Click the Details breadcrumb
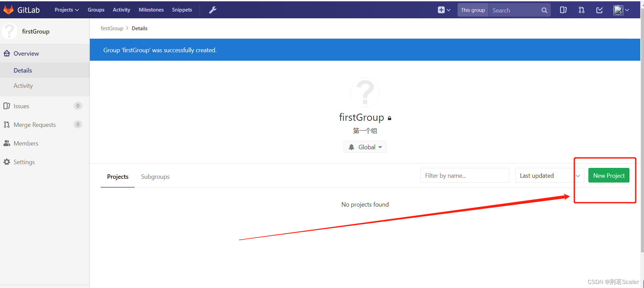Image resolution: width=644 pixels, height=288 pixels. [x=140, y=28]
